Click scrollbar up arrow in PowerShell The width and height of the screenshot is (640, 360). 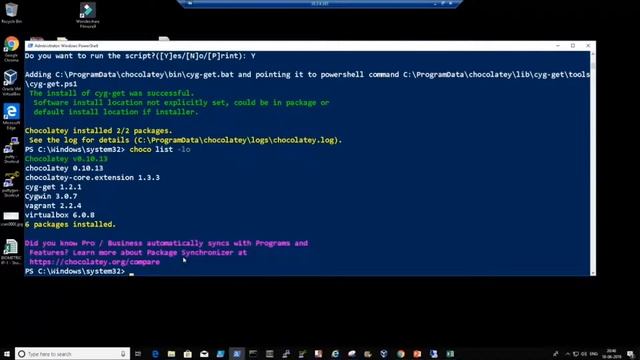tap(593, 54)
